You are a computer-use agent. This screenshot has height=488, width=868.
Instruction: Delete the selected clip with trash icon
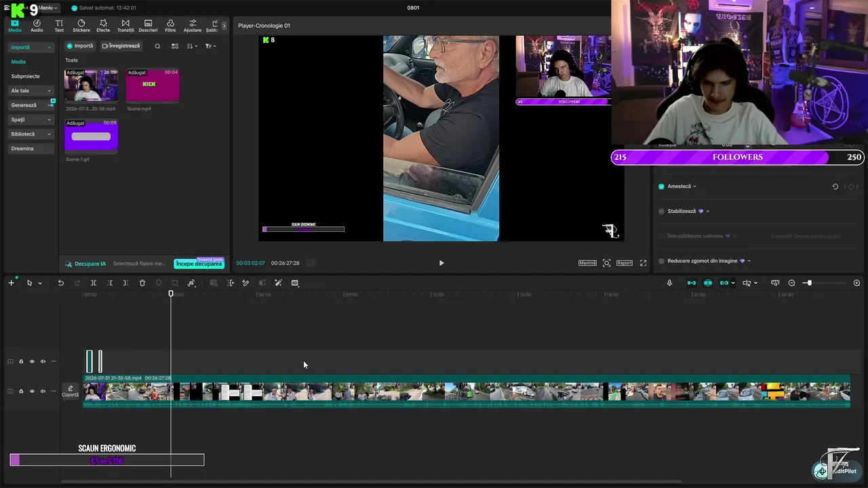tap(142, 283)
